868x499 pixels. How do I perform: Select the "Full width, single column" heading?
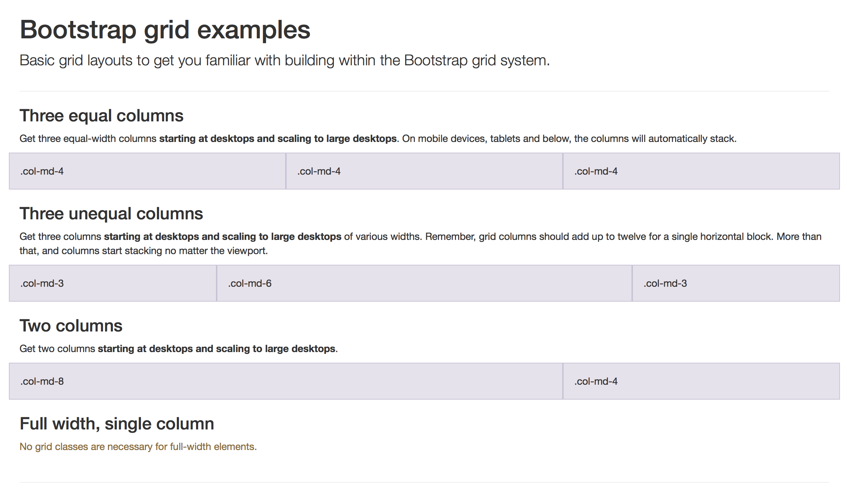point(117,424)
